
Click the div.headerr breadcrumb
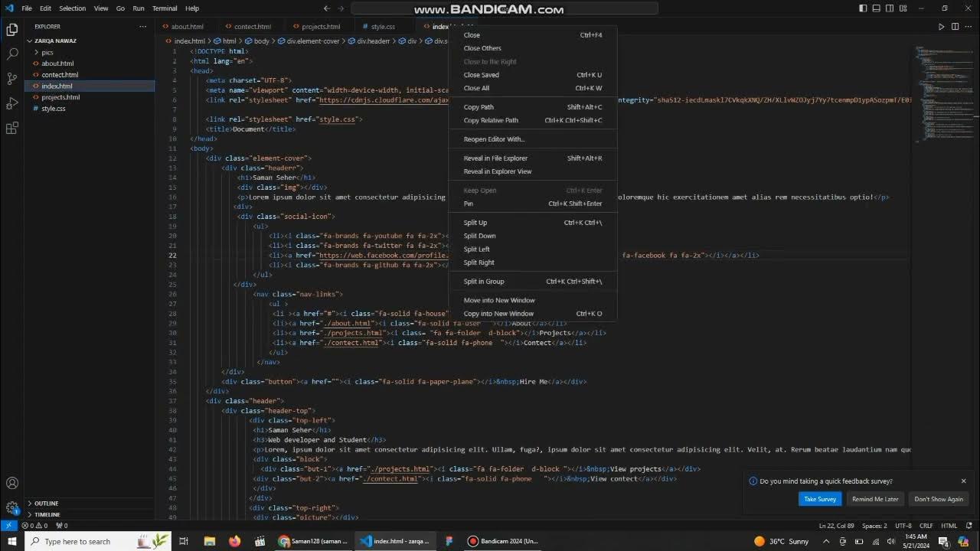pos(369,41)
